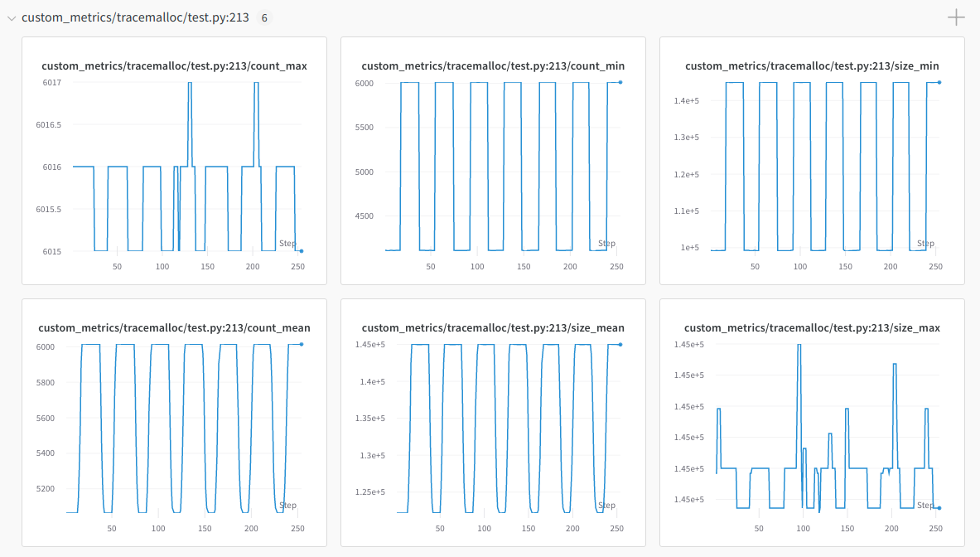Open the count_max chart title
The height and width of the screenshot is (557, 980).
(x=174, y=65)
